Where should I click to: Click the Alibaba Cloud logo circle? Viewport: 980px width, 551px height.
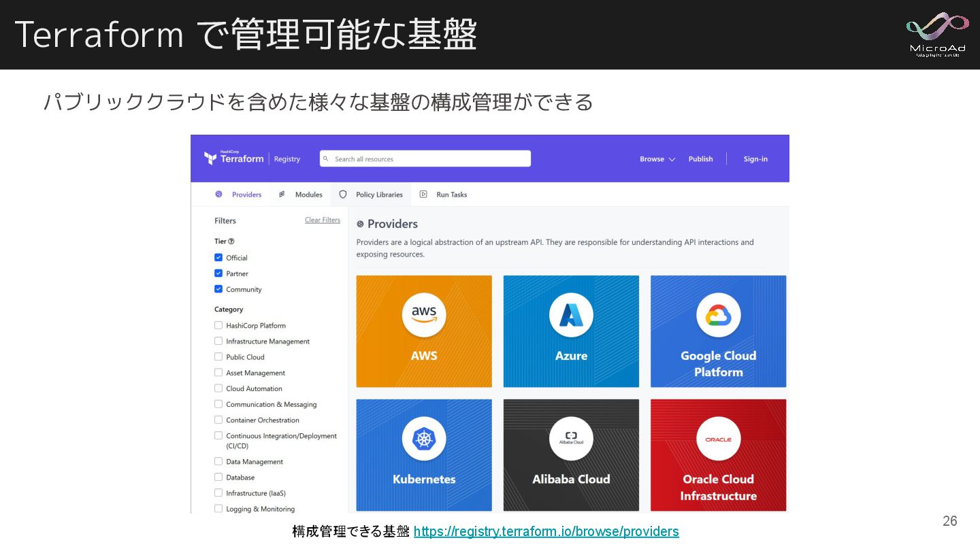[571, 438]
